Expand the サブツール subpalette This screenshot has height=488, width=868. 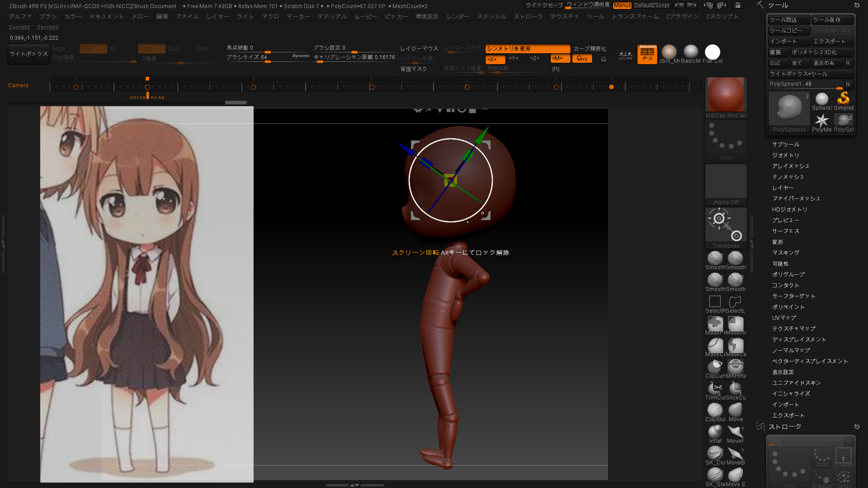(785, 145)
